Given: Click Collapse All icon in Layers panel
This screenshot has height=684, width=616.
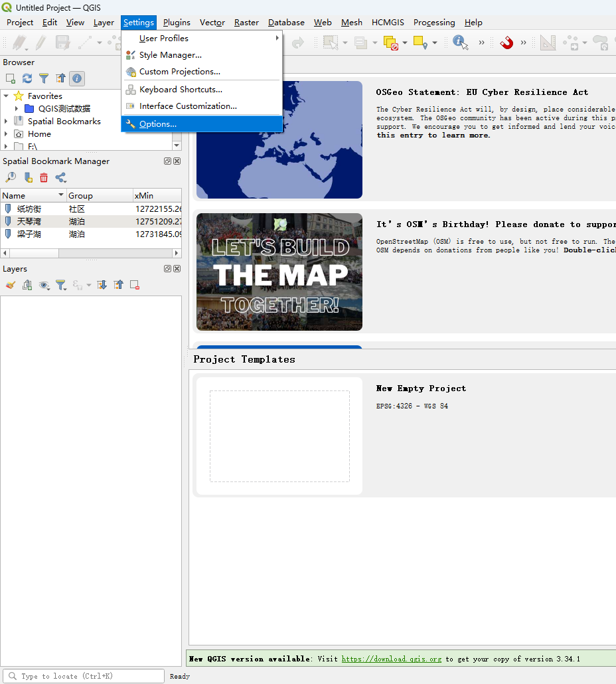Looking at the screenshot, I should tap(118, 286).
